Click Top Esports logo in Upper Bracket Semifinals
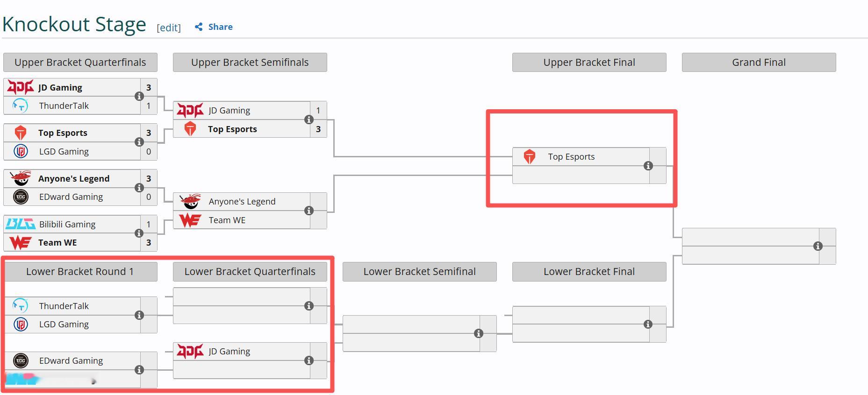868x395 pixels. (190, 129)
